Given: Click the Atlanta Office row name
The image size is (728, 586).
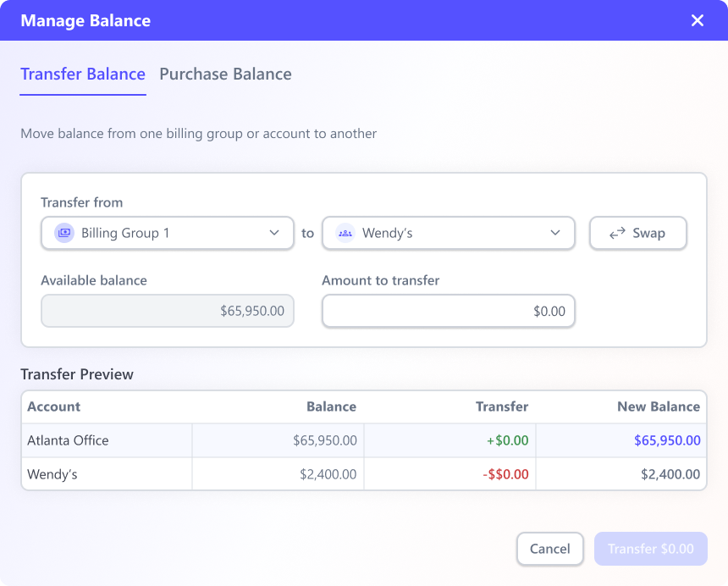Looking at the screenshot, I should (x=68, y=440).
